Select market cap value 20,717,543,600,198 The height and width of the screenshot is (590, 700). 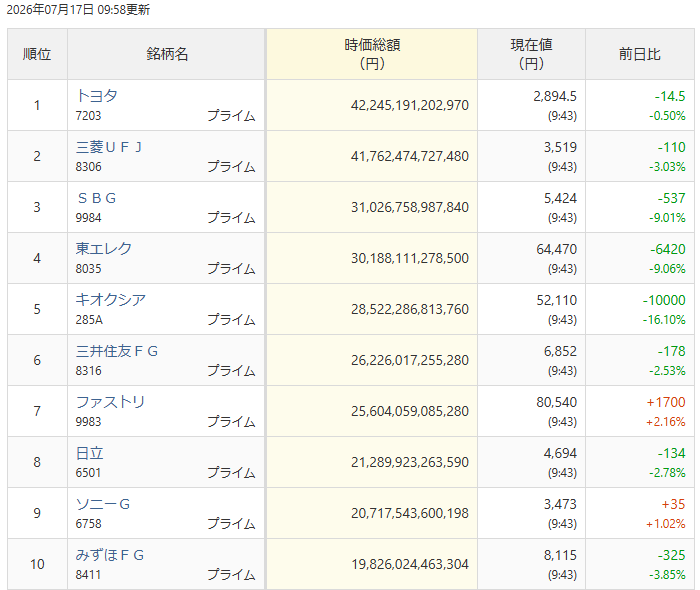tap(409, 513)
